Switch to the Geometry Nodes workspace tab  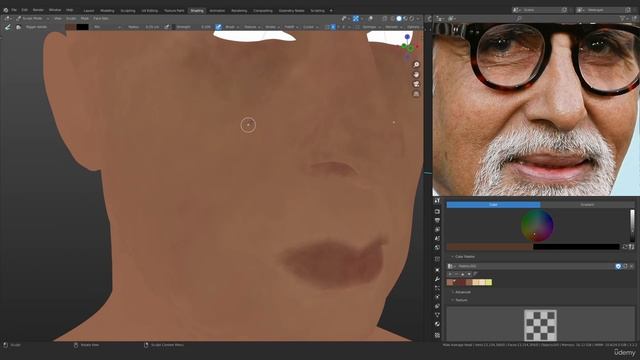tap(291, 11)
